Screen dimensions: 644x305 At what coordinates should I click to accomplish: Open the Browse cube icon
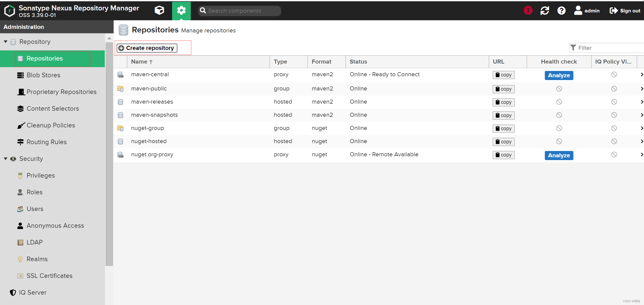159,10
